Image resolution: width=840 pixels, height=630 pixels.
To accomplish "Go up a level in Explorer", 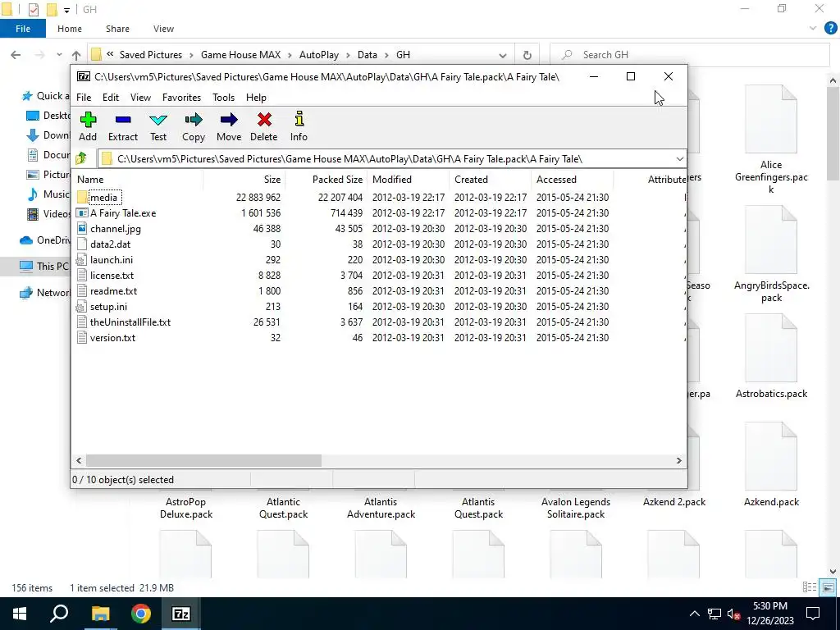I will pos(76,55).
